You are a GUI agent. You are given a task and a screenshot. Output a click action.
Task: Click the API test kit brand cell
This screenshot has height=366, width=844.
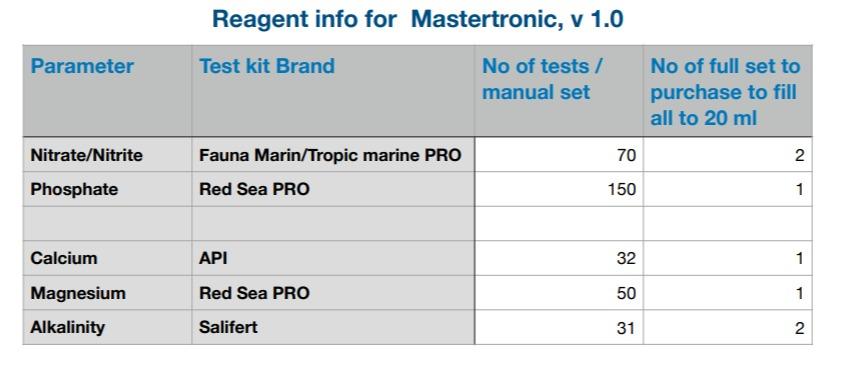tap(333, 258)
